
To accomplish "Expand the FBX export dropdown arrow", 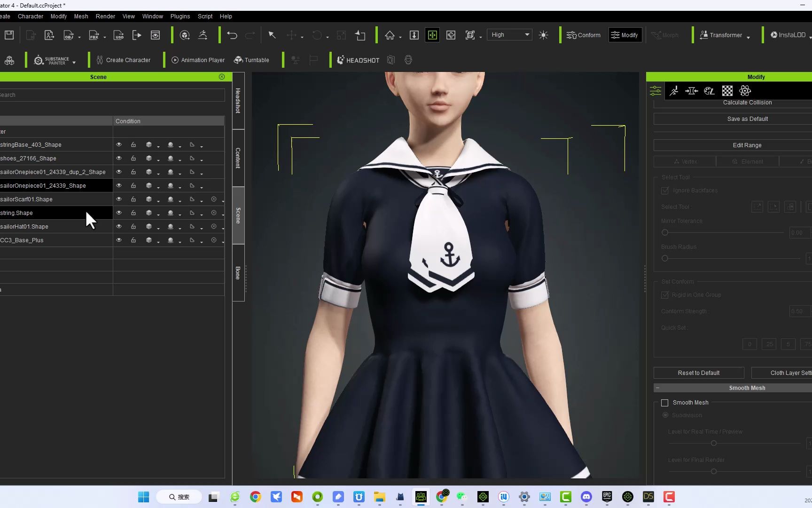I will [104, 37].
